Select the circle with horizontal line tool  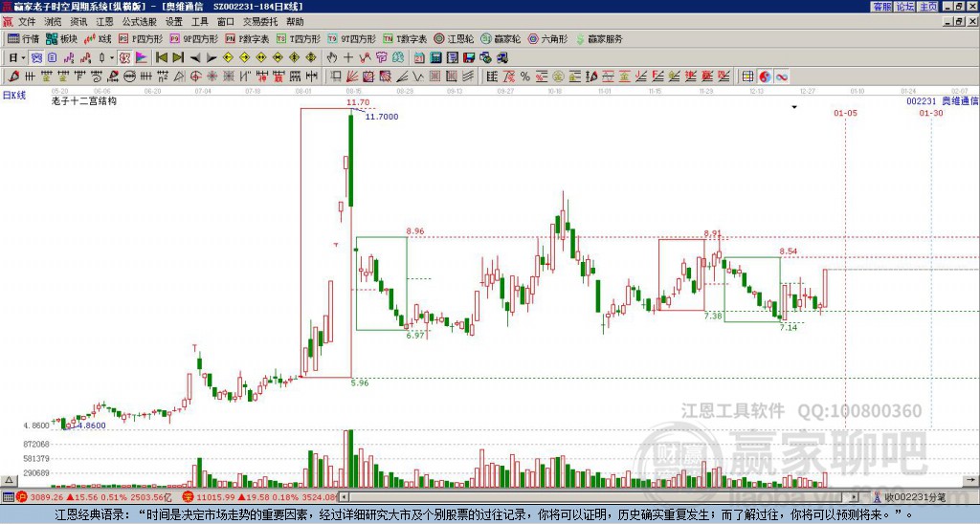pos(129,76)
